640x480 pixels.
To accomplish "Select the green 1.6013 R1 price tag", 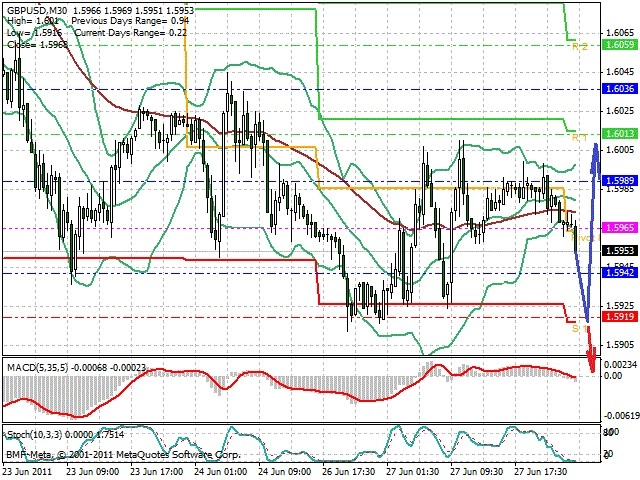I will [x=620, y=133].
